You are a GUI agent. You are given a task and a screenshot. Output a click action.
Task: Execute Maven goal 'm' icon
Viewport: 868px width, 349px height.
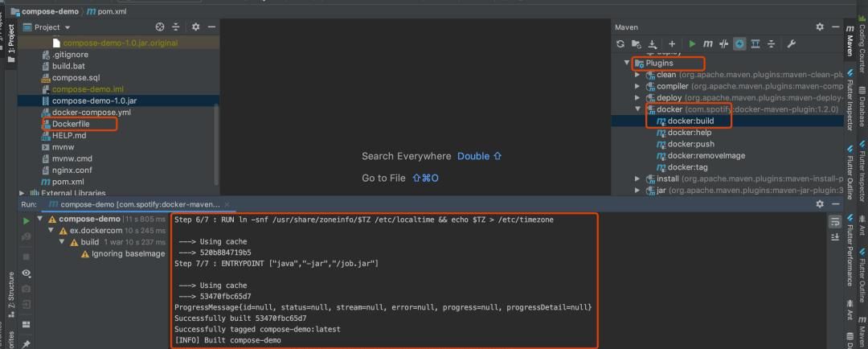pos(708,43)
